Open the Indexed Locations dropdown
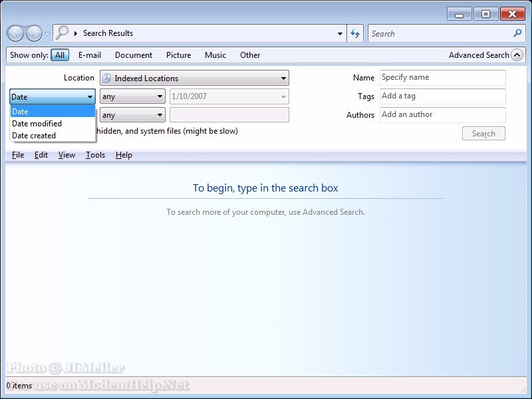The height and width of the screenshot is (399, 532). tap(194, 78)
